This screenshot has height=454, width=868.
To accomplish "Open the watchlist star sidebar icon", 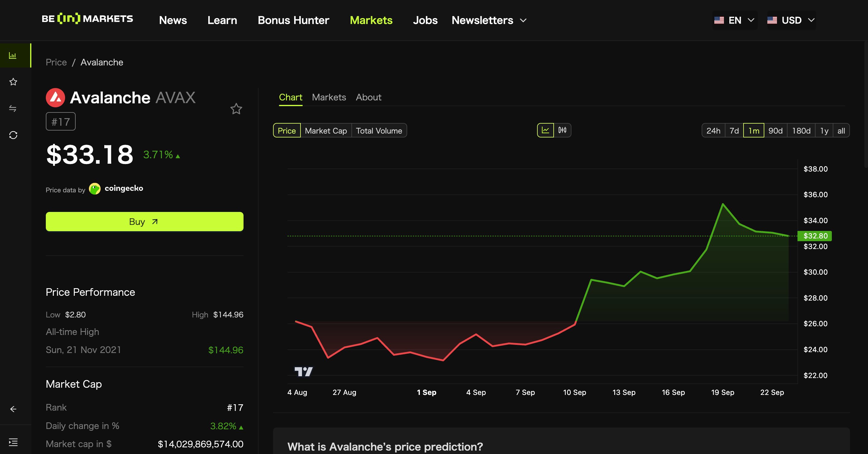I will (13, 82).
